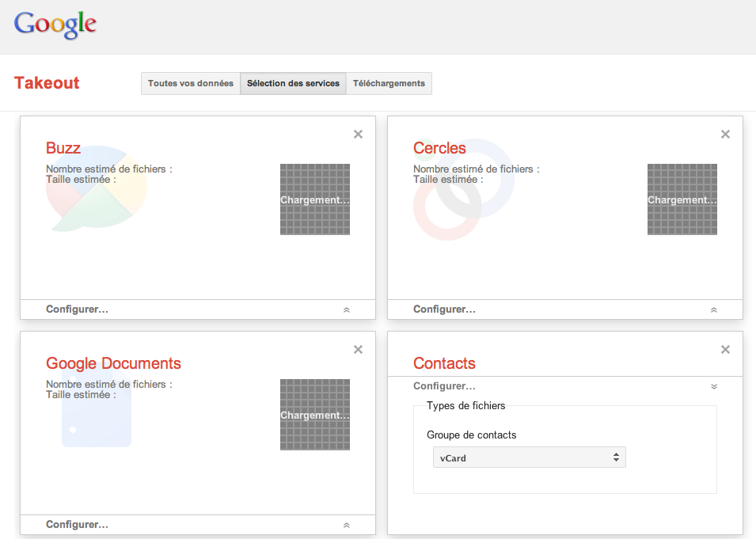The width and height of the screenshot is (756, 539).
Task: Click Google Documents Nombre estimé de fichiers
Action: point(109,384)
